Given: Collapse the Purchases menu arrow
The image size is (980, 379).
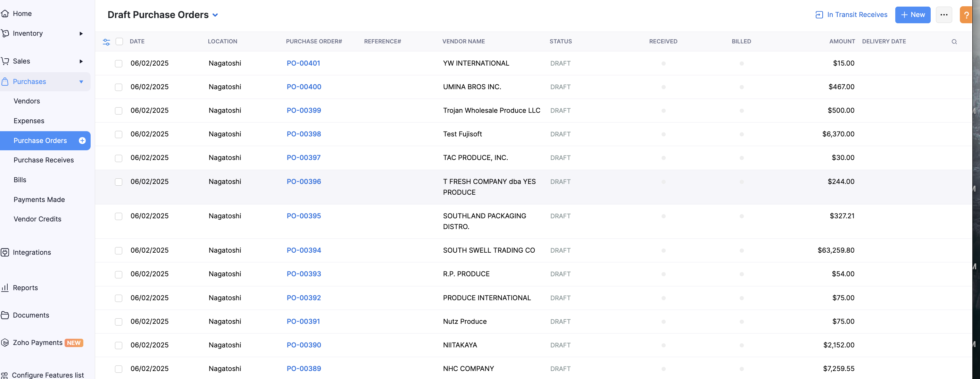Looking at the screenshot, I should coord(81,82).
